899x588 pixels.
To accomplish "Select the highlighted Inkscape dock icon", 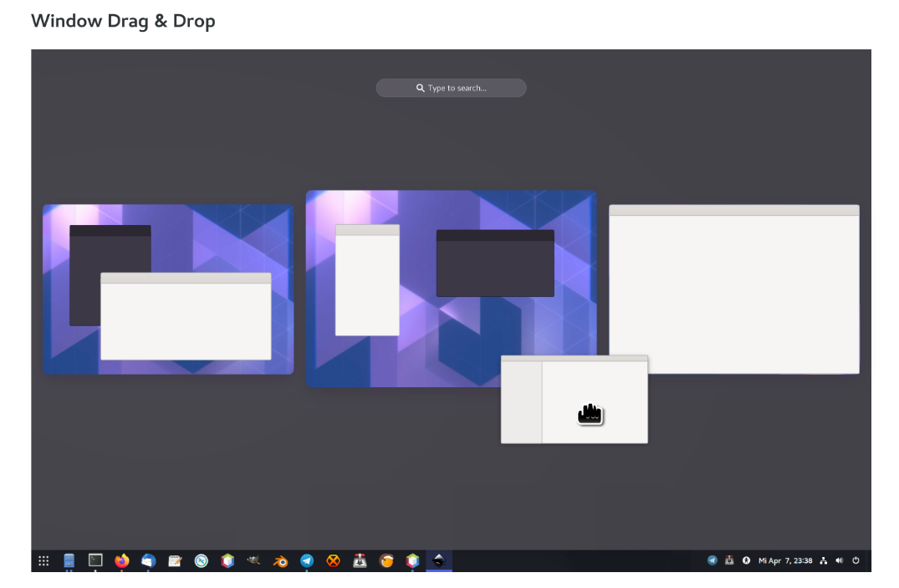I will pyautogui.click(x=438, y=560).
